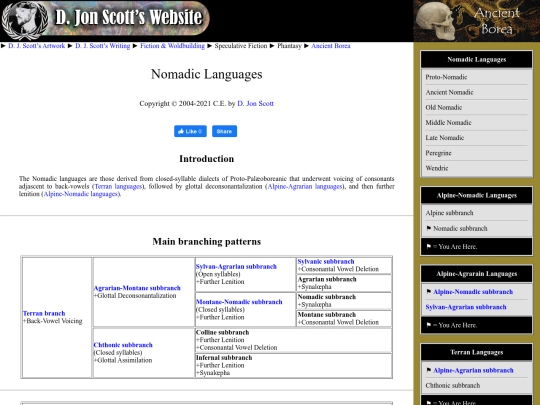The width and height of the screenshot is (540, 405).
Task: Select Ancient Nomadic in sidebar menu
Action: coord(477,92)
